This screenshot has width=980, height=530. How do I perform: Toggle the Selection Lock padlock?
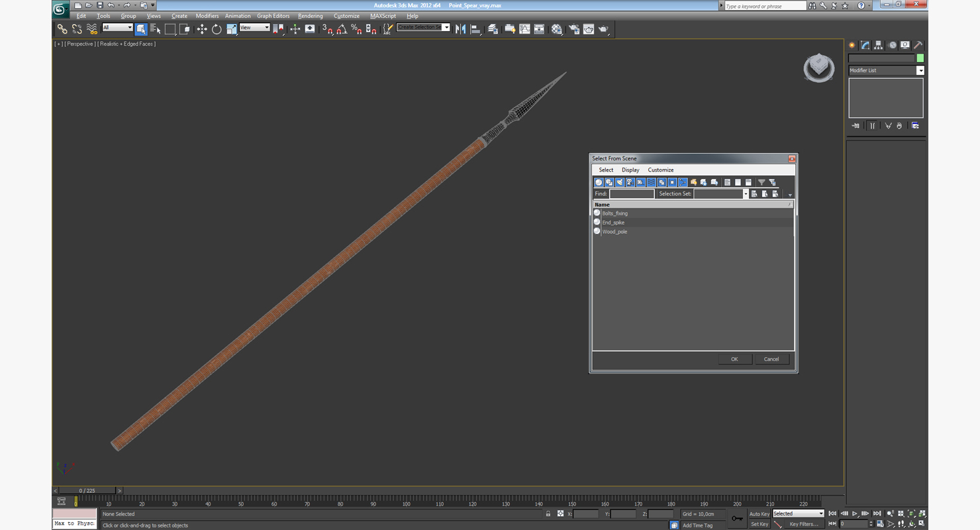[x=548, y=514]
